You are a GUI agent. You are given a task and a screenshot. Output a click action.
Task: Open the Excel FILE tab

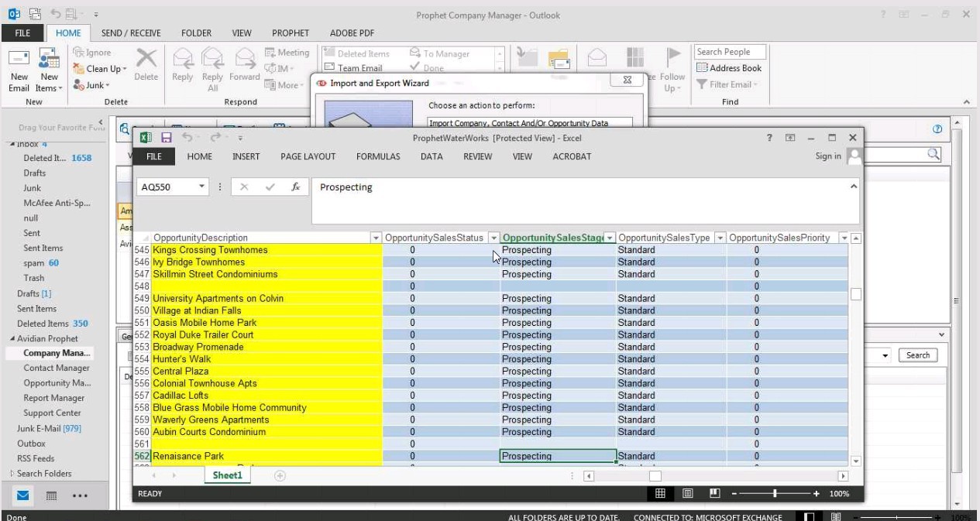154,156
